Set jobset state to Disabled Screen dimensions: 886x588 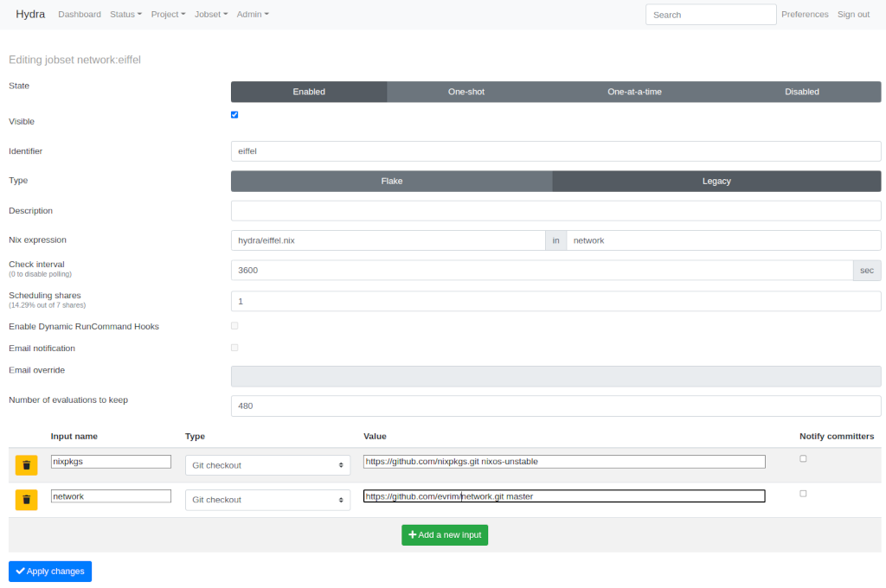tap(801, 92)
